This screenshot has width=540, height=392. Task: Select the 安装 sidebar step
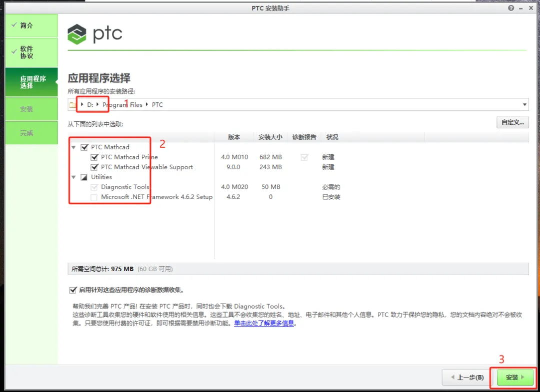pyautogui.click(x=31, y=109)
